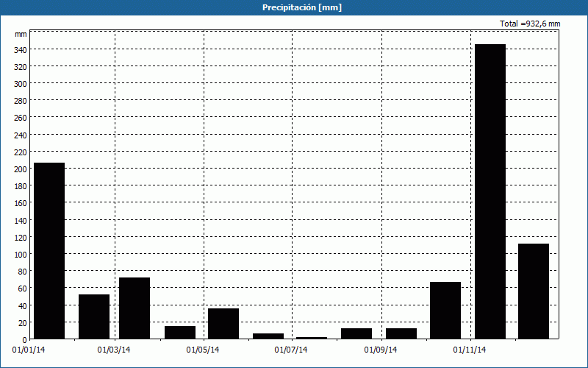The image size is (588, 368).
Task: Click the '01/07/14' axis date label
Action: 291,350
